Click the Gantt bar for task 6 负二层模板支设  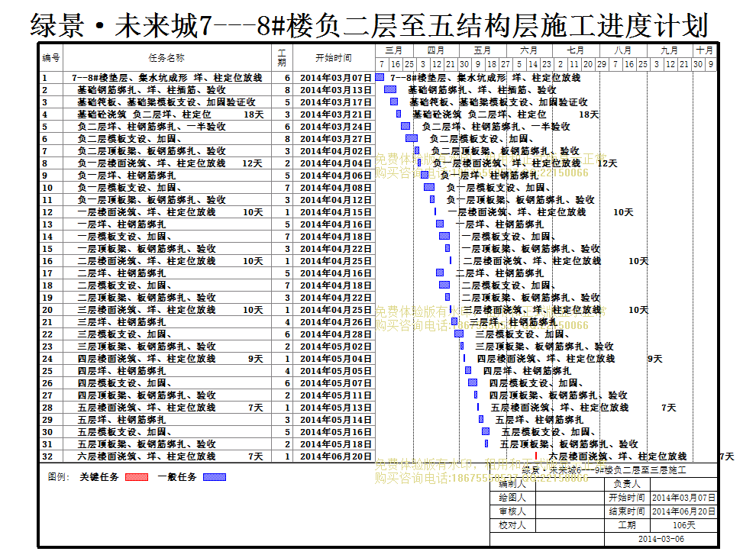[412, 138]
